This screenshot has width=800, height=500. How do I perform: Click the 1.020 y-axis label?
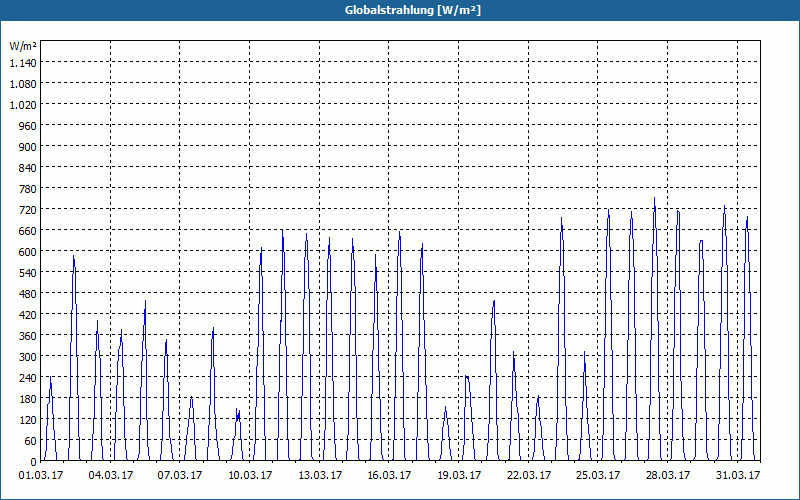pos(23,105)
